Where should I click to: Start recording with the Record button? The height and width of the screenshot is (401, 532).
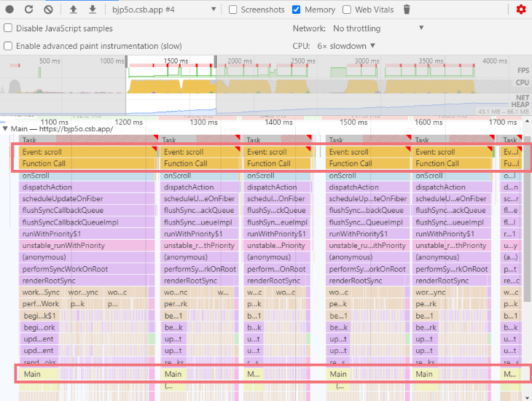(x=9, y=9)
